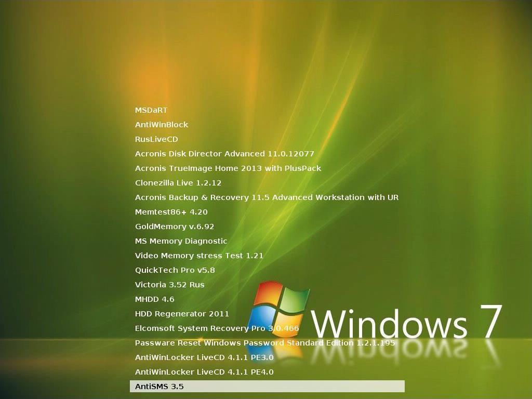Start MS Memory Diagnostic

(181, 242)
